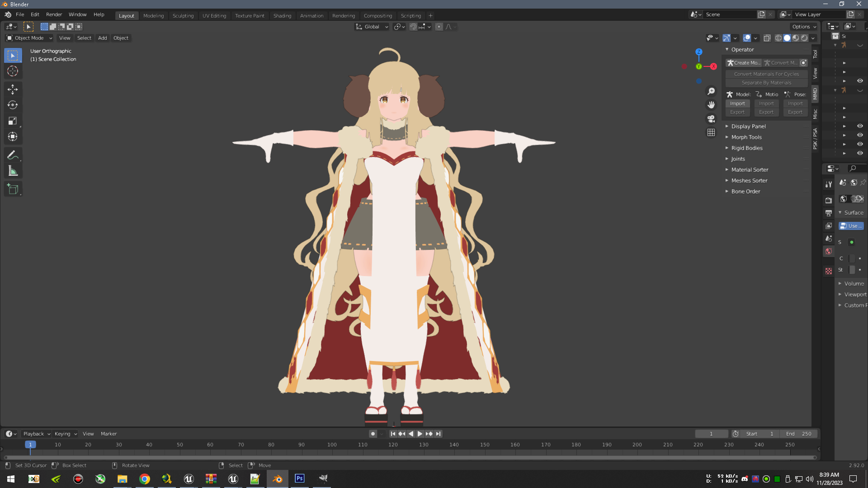Image resolution: width=868 pixels, height=488 pixels.
Task: Toggle camera view with the camera icon
Action: pyautogui.click(x=711, y=119)
